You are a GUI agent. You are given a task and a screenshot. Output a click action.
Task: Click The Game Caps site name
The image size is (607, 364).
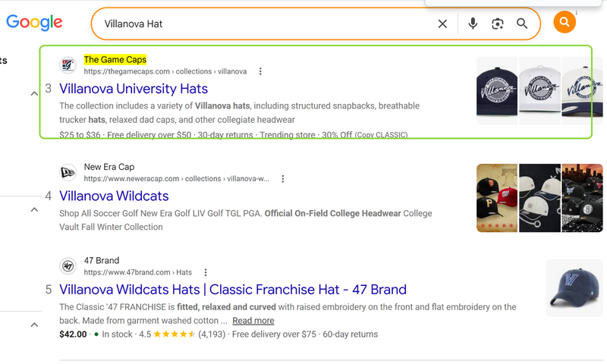115,60
